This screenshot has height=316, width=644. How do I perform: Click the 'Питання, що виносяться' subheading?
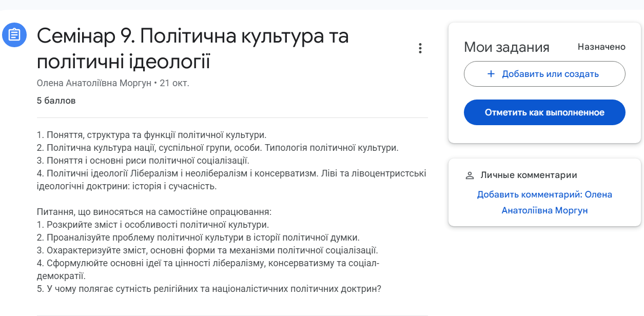(x=154, y=211)
